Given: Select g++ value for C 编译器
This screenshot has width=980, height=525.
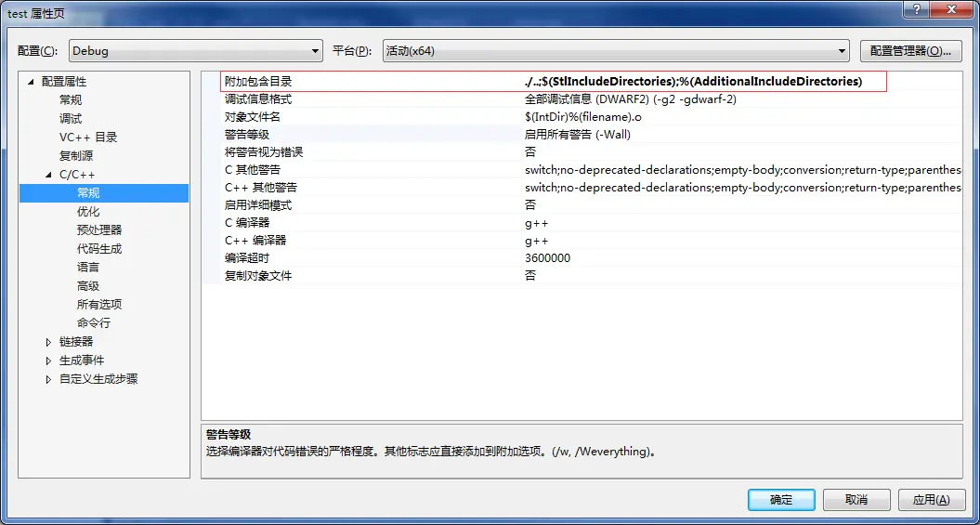Looking at the screenshot, I should click(x=536, y=222).
